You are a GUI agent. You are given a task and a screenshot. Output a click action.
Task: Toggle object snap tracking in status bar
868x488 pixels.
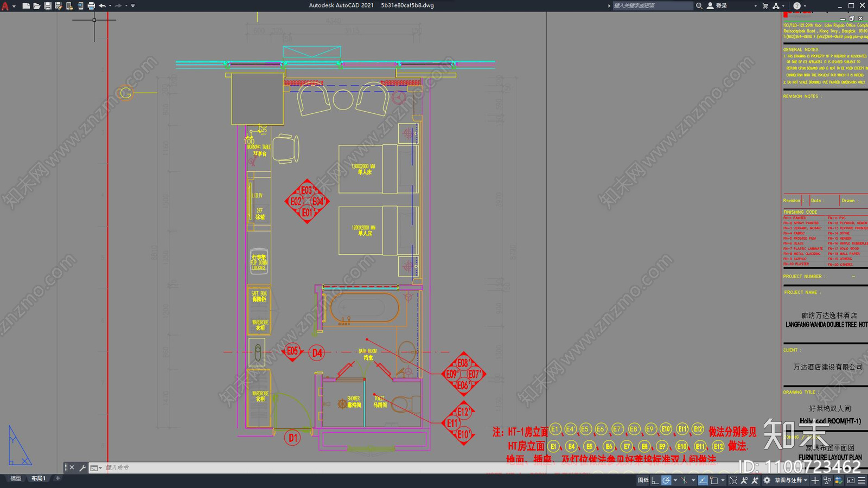click(703, 480)
